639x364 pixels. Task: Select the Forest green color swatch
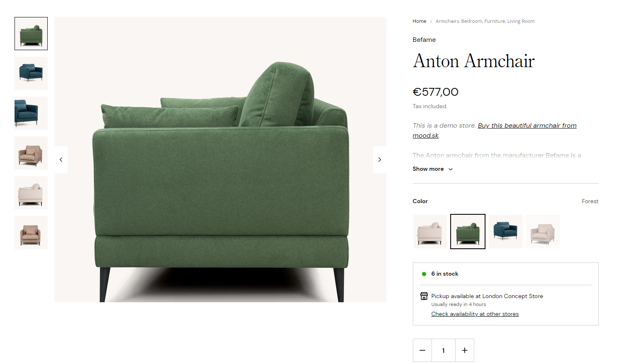pos(468,231)
